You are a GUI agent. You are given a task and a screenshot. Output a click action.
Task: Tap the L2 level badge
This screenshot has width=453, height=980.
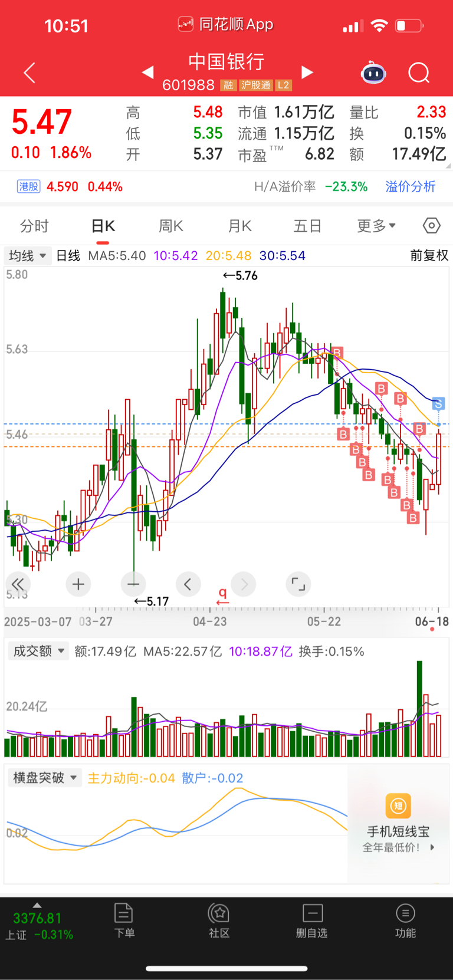click(x=283, y=85)
